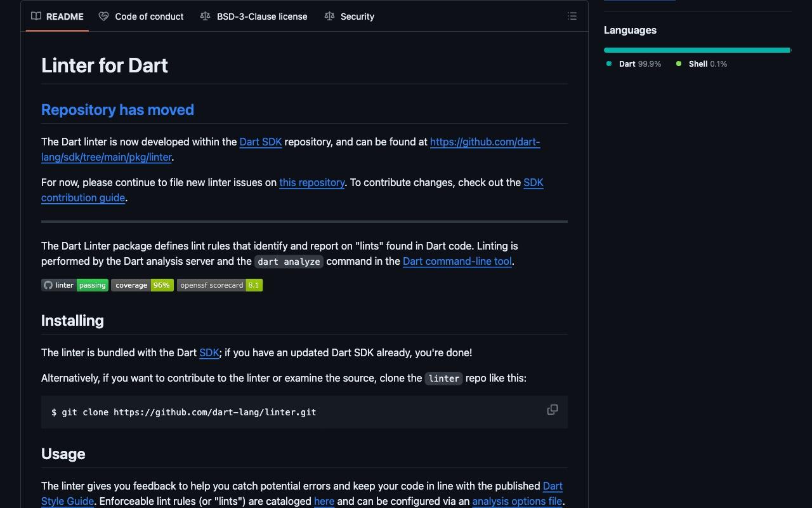Click the Shell green color dot
The height and width of the screenshot is (508, 812).
[x=679, y=63]
